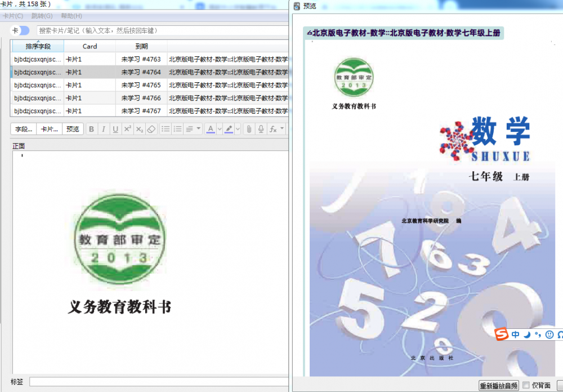Select the row with 未学习 #4764
563x392 pixels.
[150, 72]
